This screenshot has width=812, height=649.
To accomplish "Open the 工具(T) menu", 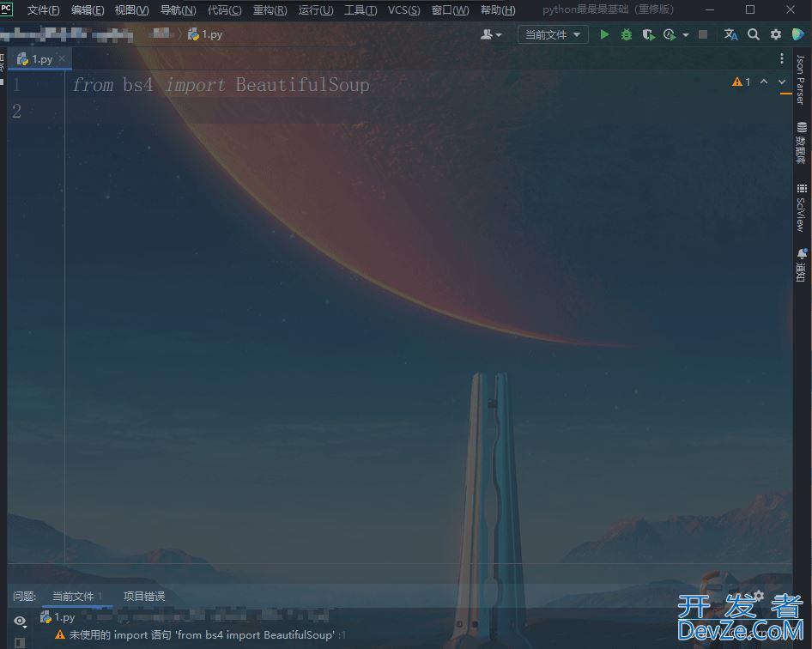I will click(x=361, y=9).
